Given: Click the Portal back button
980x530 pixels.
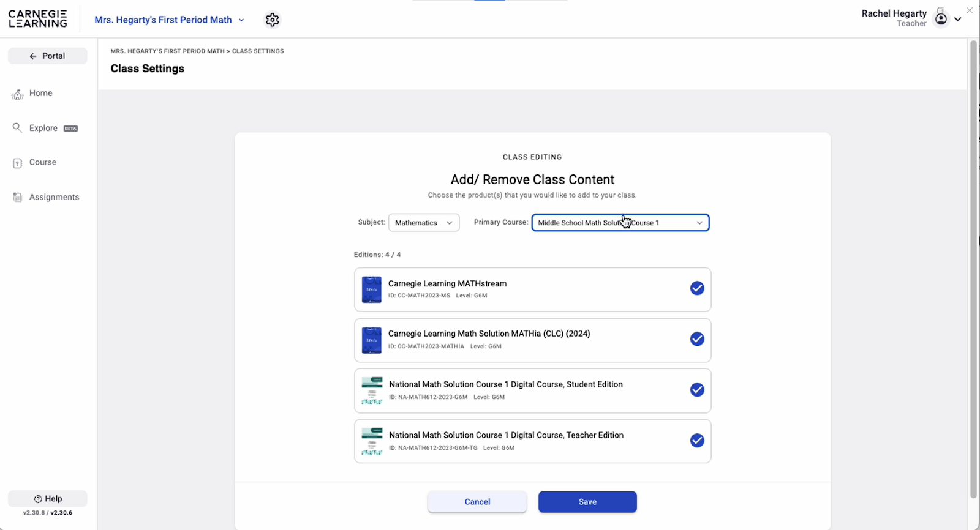Looking at the screenshot, I should [47, 56].
